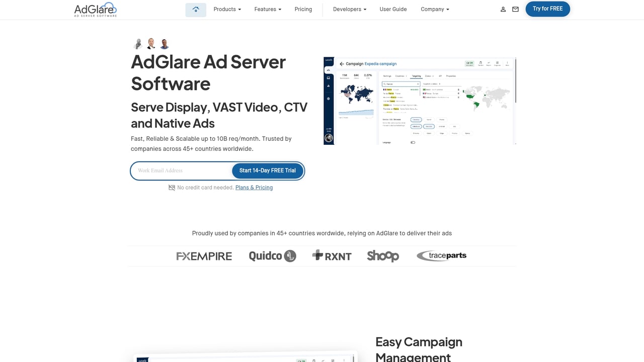Select the Pricing menu item

coord(303,9)
